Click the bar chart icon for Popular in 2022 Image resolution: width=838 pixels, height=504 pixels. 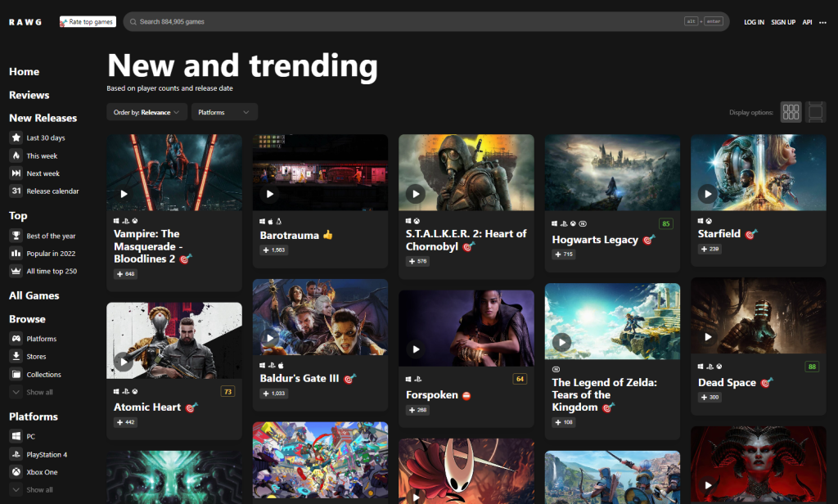pyautogui.click(x=16, y=254)
